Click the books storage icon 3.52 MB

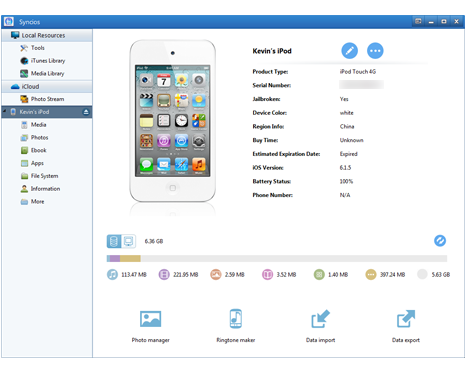click(267, 275)
